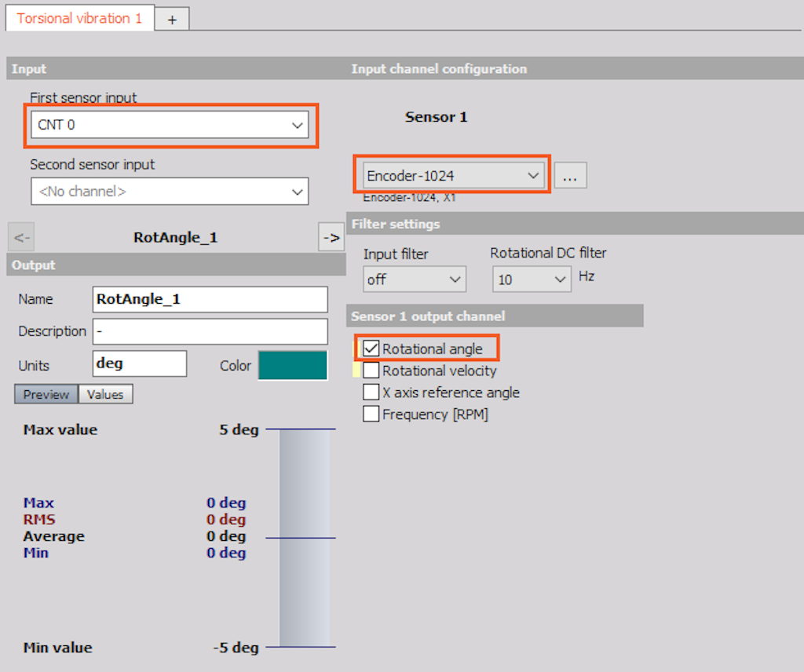Enable the Frequency [RPM] checkbox

click(371, 414)
